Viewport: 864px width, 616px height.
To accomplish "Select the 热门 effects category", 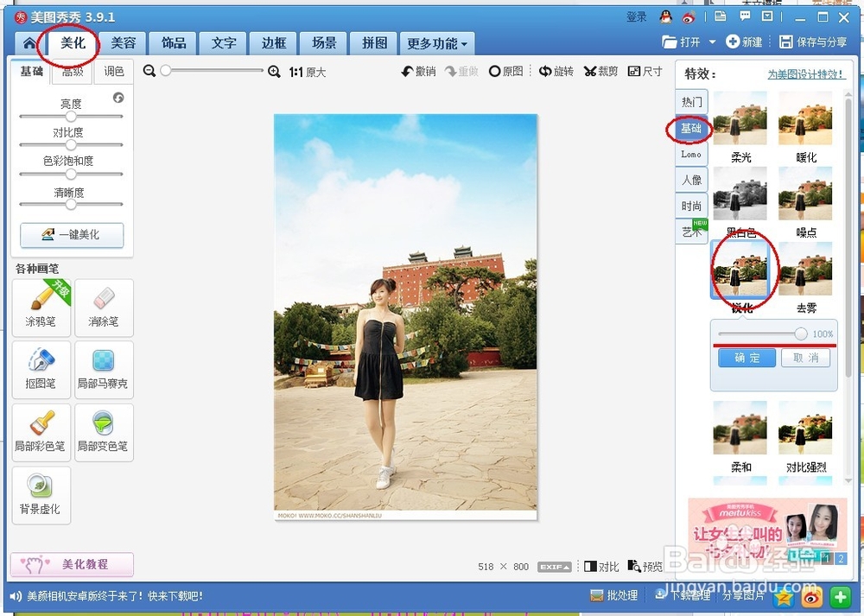I will point(691,102).
